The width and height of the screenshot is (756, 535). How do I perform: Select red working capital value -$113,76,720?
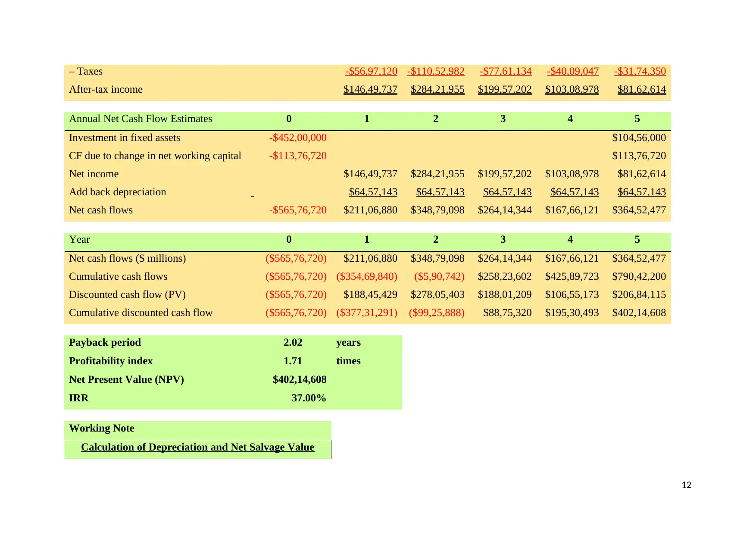coord(298,156)
